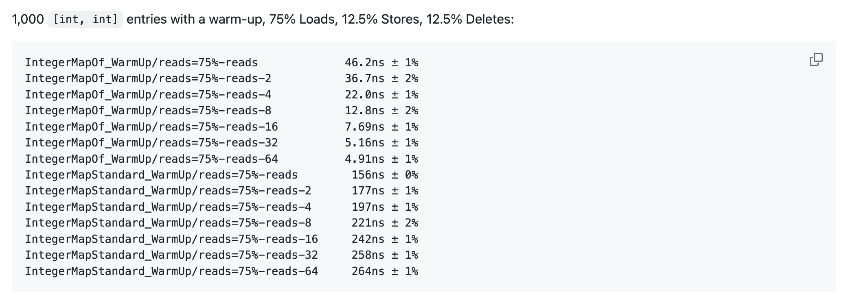Click the IntegerMapOf_WarmUp reads-2 benchmark name

pyautogui.click(x=148, y=79)
